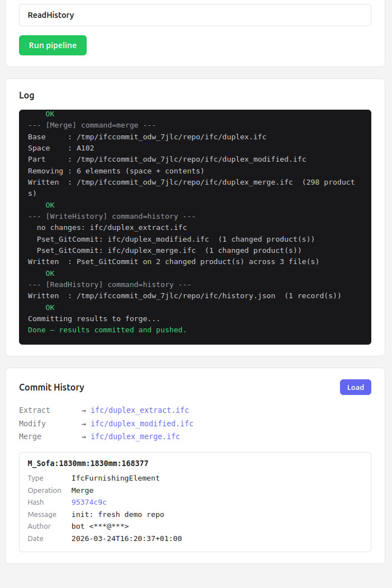This screenshot has width=392, height=588.
Task: Click 'Written : Pset_GitCommit on 2 changed' line
Action: coord(173,262)
